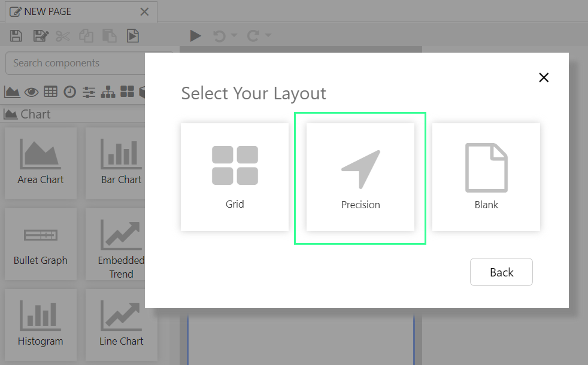Pick the Embedded Trend component

coord(115,244)
